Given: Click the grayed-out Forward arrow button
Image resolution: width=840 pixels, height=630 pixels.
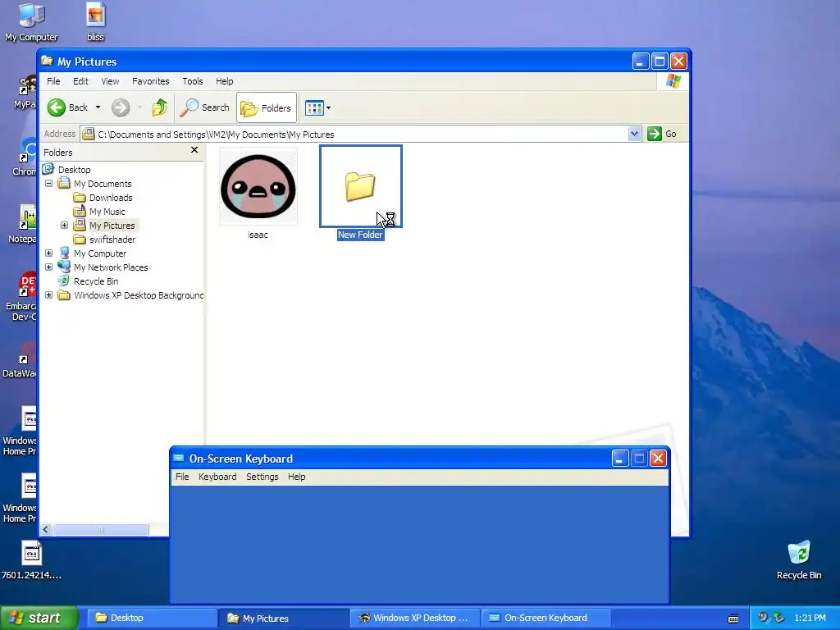Looking at the screenshot, I should 121,107.
